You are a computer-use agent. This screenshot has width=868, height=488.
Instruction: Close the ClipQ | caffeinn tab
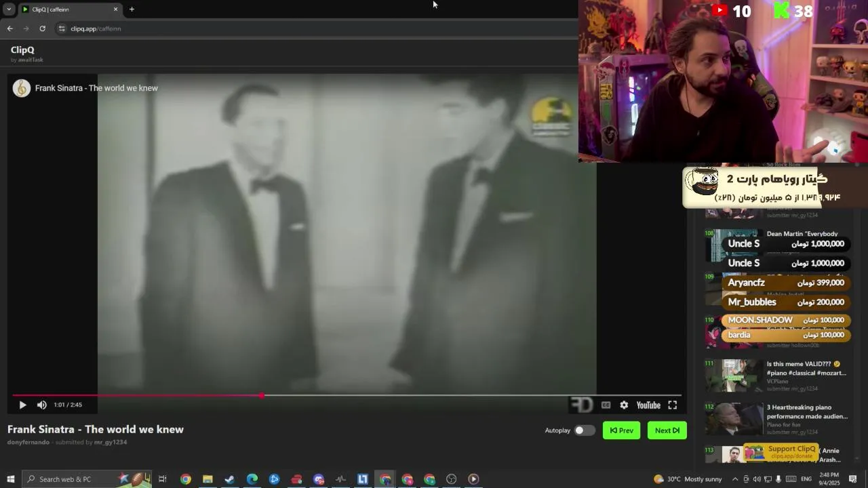pos(115,9)
